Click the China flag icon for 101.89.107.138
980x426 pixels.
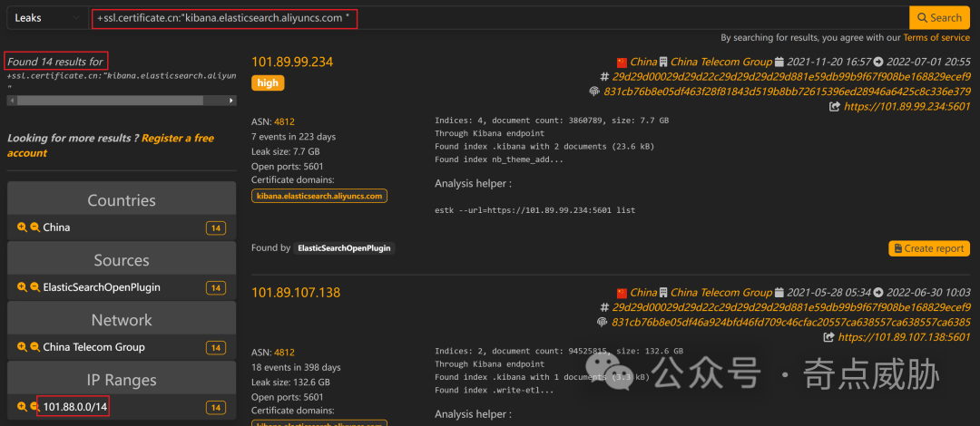tap(622, 293)
